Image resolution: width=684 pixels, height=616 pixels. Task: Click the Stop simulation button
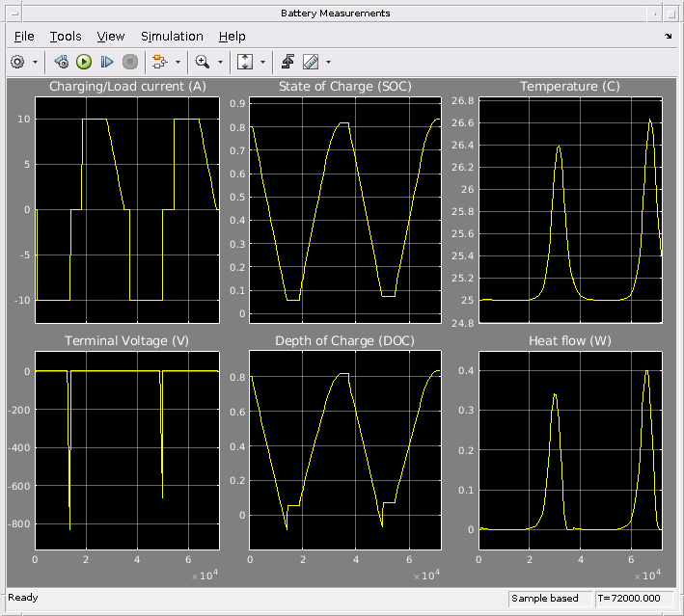tap(129, 62)
